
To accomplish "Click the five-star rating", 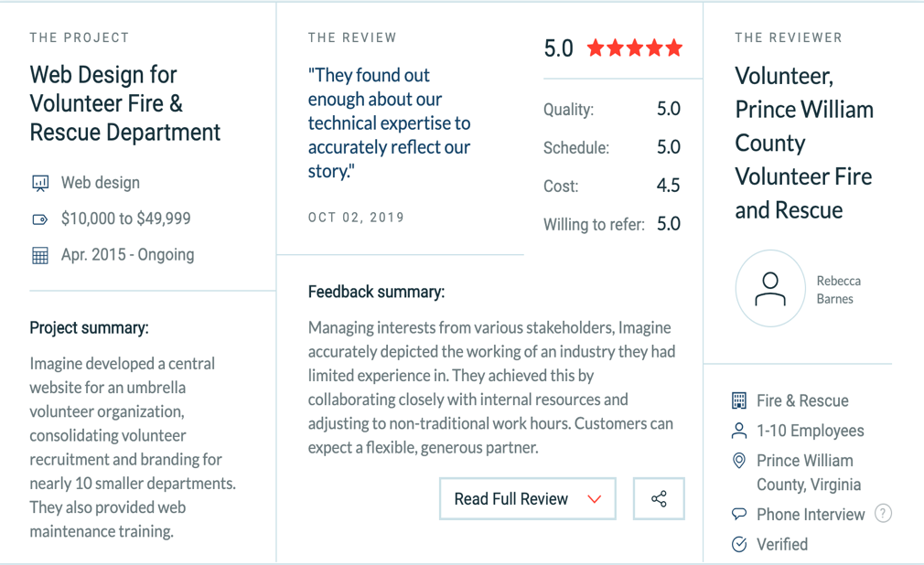I will coord(635,48).
